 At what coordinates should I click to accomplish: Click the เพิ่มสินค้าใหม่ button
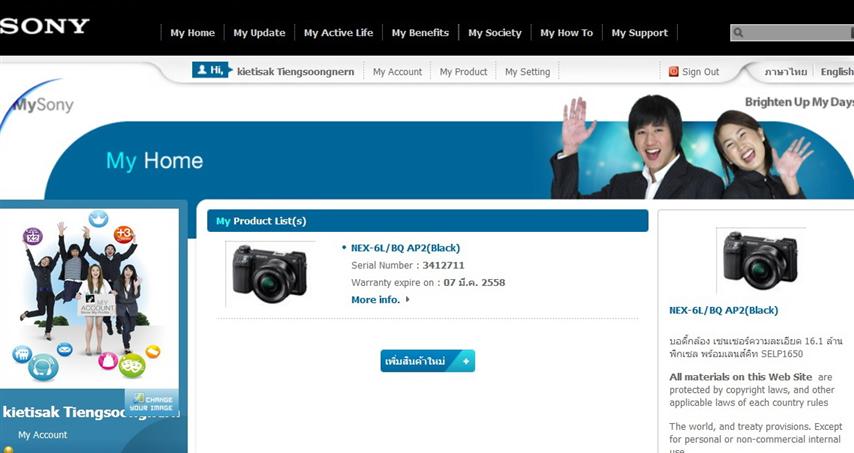[x=428, y=361]
